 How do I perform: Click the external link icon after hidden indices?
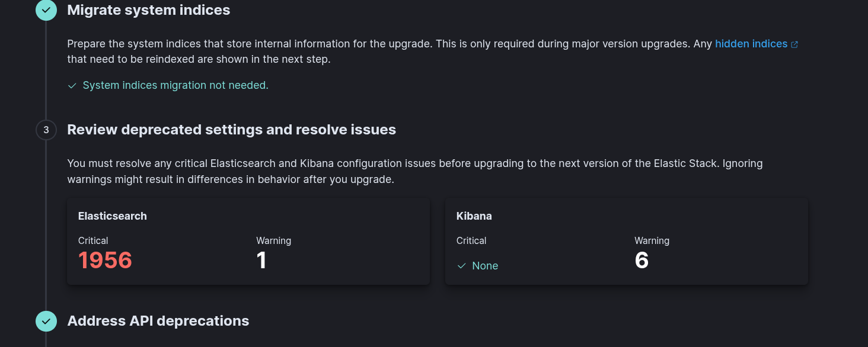click(795, 44)
